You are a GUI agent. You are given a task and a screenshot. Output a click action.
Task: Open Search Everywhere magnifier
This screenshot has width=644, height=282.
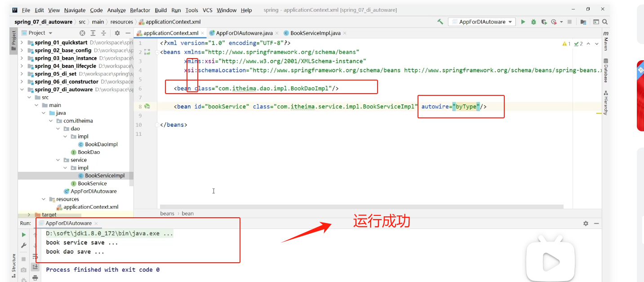tap(605, 22)
